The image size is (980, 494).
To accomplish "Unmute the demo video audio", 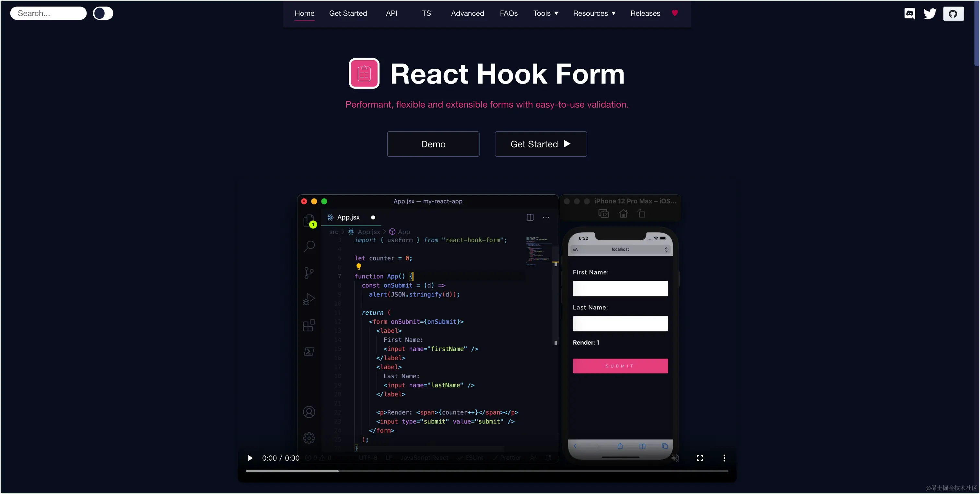I will pyautogui.click(x=675, y=458).
